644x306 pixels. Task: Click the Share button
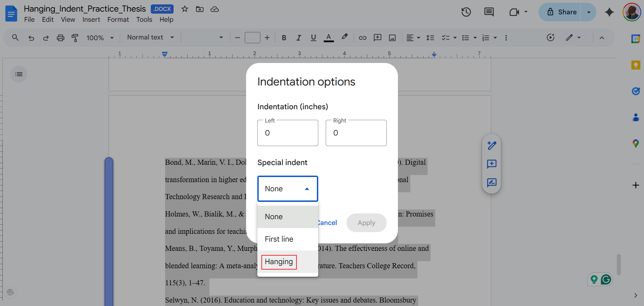click(x=560, y=12)
